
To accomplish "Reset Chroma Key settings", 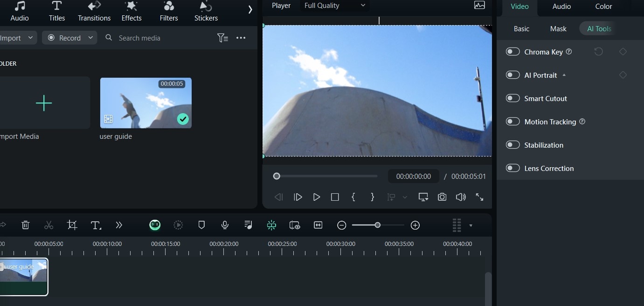I will click(599, 52).
